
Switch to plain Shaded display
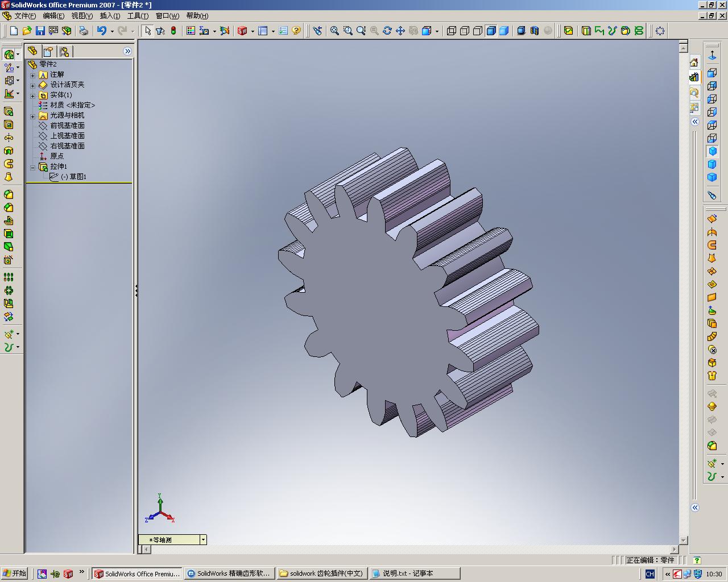click(504, 31)
